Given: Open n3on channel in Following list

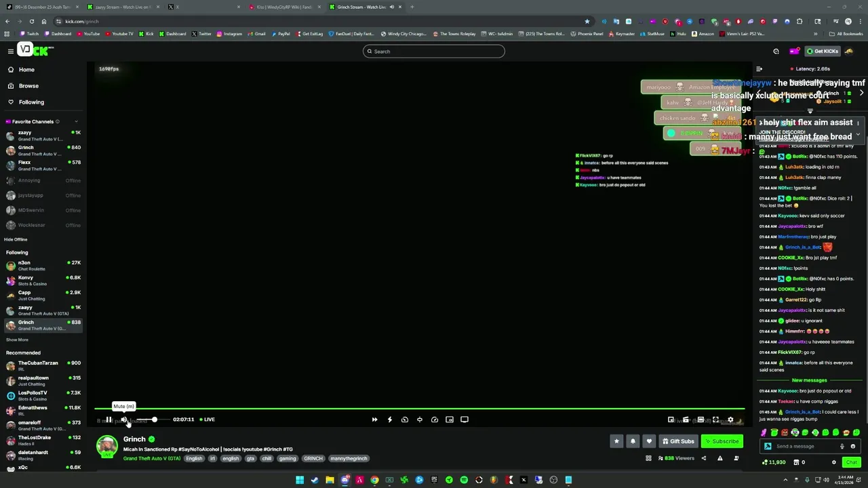Looking at the screenshot, I should pos(43,266).
